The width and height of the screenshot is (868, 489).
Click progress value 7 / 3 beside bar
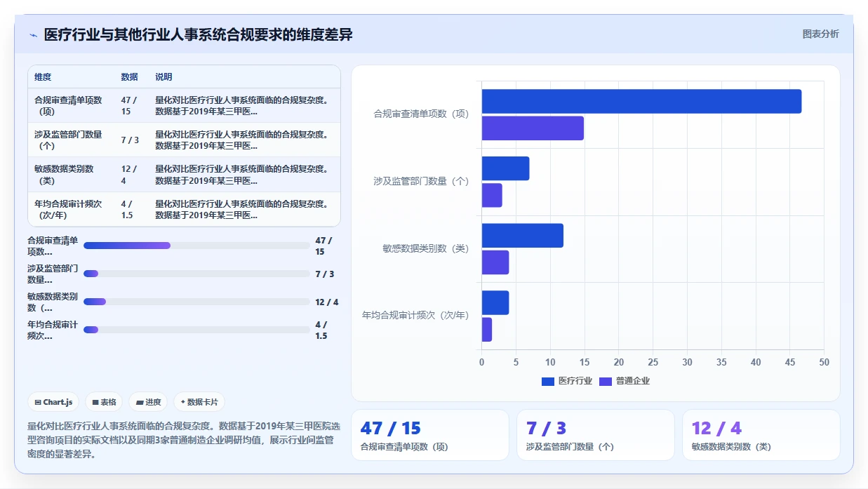tap(325, 274)
